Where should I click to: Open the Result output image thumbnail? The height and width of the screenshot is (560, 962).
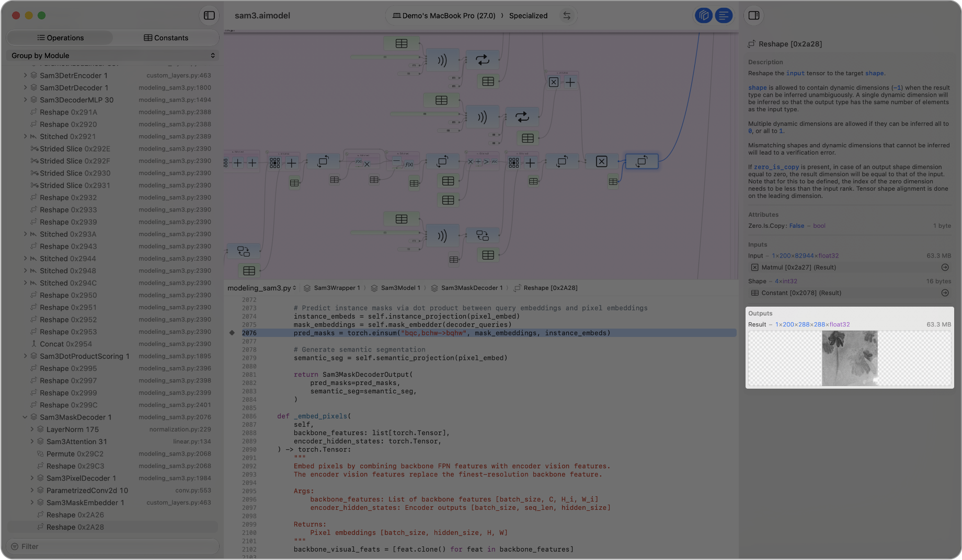point(850,358)
